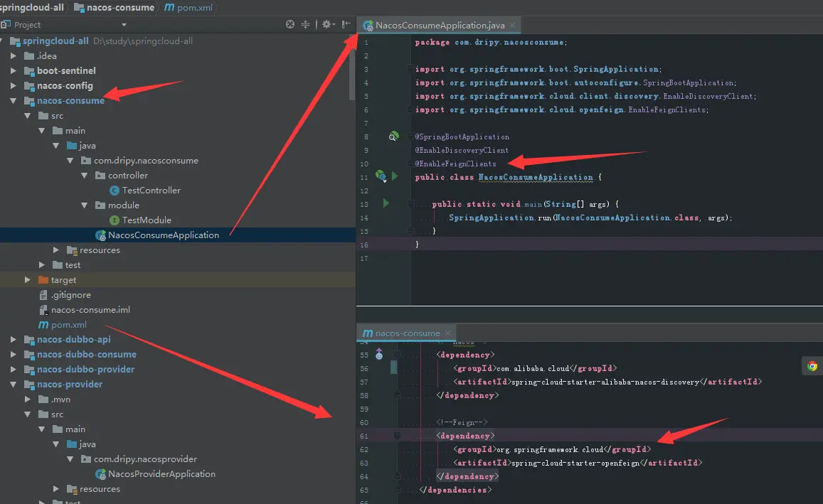Click the gutter icon on pom line 55
Viewport: 823px width, 504px height.
click(379, 354)
